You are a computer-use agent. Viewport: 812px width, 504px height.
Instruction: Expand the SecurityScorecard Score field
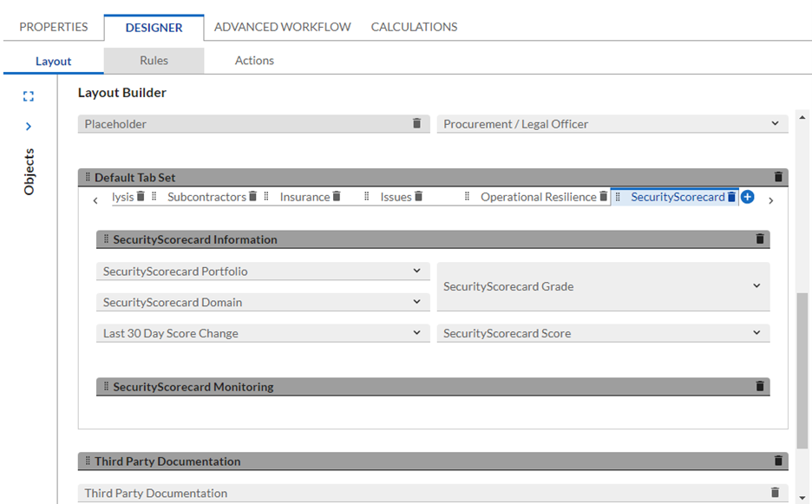[x=756, y=332]
